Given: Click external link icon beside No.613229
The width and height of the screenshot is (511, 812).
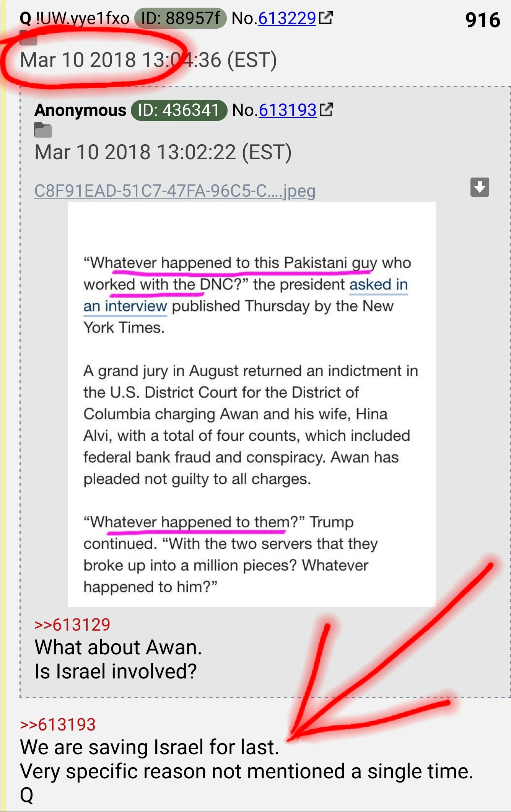Looking at the screenshot, I should [x=326, y=18].
